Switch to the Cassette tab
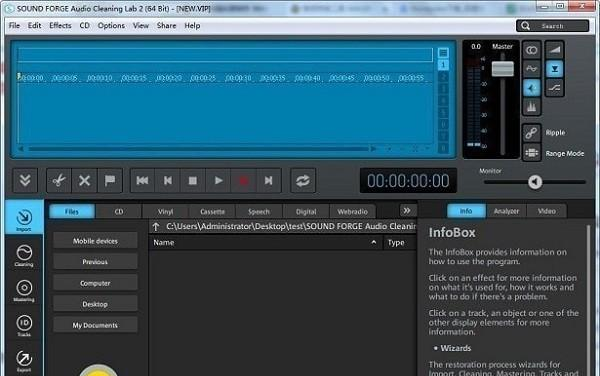Image resolution: width=600 pixels, height=376 pixels. [x=212, y=211]
